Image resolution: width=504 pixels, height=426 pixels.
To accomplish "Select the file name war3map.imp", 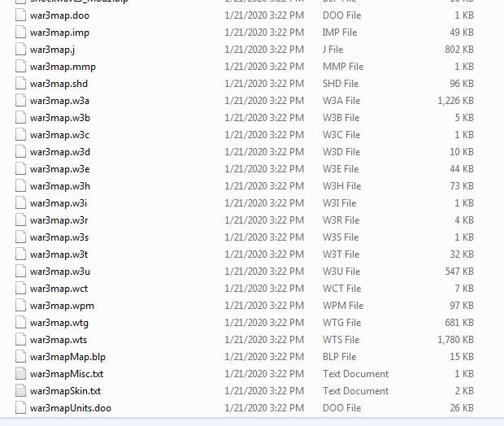I will 59,33.
